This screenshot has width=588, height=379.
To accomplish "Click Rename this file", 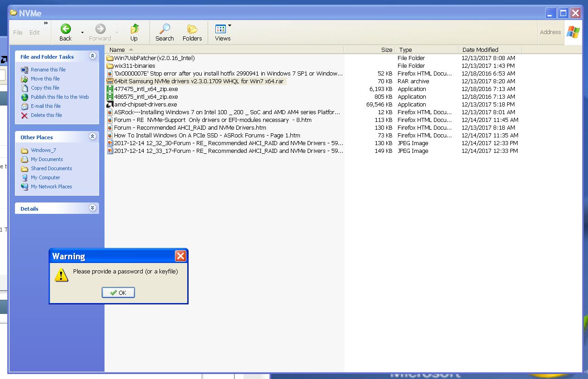I will 48,70.
